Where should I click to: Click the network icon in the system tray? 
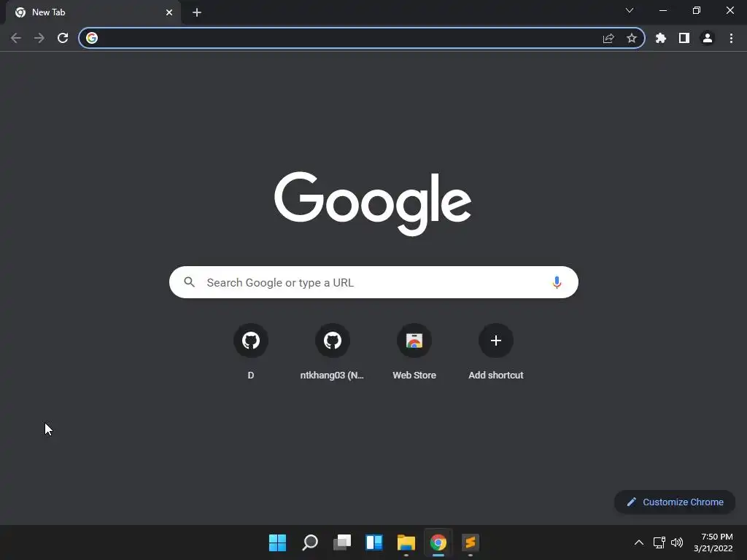coord(659,542)
